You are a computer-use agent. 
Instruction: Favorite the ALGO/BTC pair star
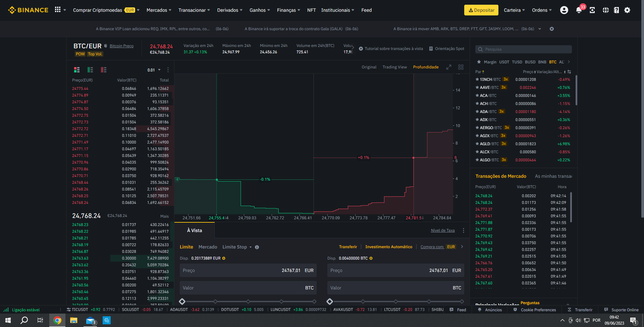tap(477, 160)
